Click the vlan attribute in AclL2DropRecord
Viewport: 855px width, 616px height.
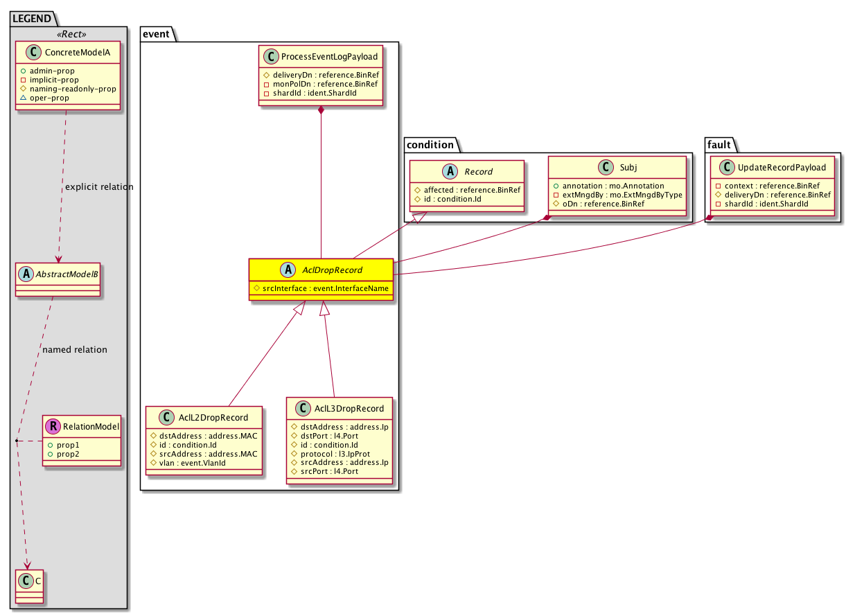[x=191, y=464]
